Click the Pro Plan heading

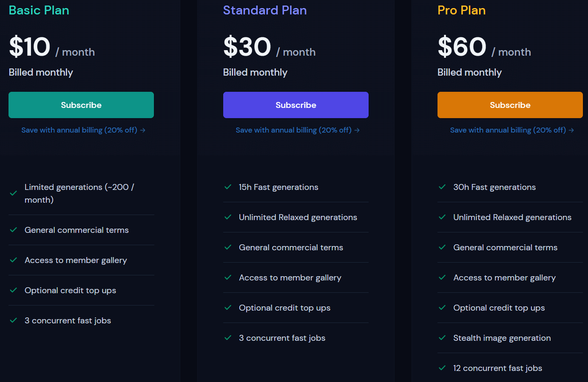click(461, 10)
